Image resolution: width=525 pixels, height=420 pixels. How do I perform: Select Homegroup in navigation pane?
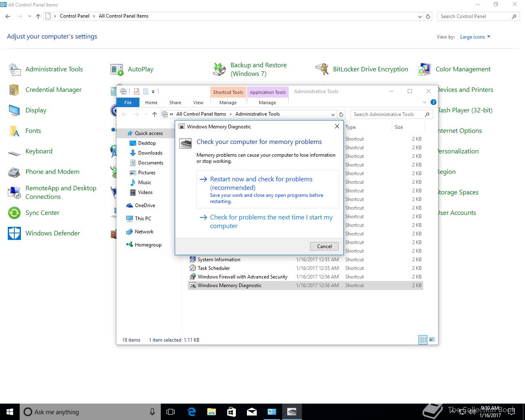(x=148, y=245)
